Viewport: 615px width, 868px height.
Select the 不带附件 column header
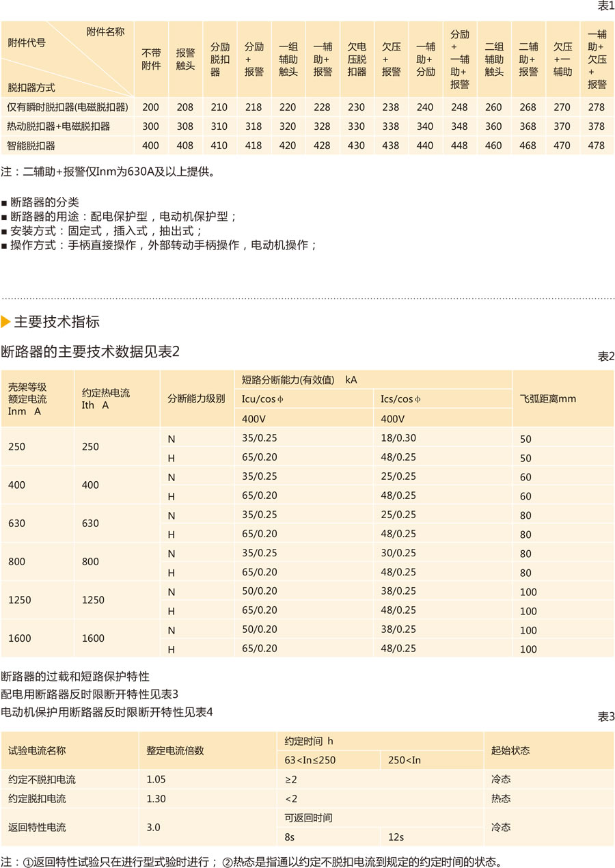(x=151, y=59)
